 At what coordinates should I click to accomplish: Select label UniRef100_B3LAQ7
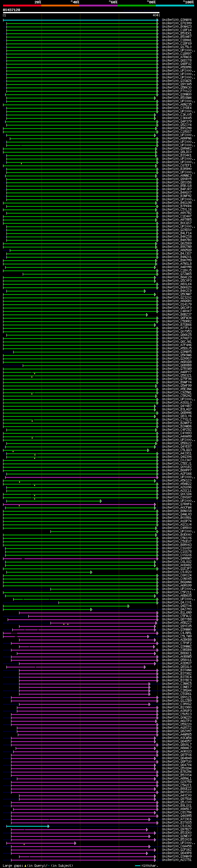(x=177, y=410)
